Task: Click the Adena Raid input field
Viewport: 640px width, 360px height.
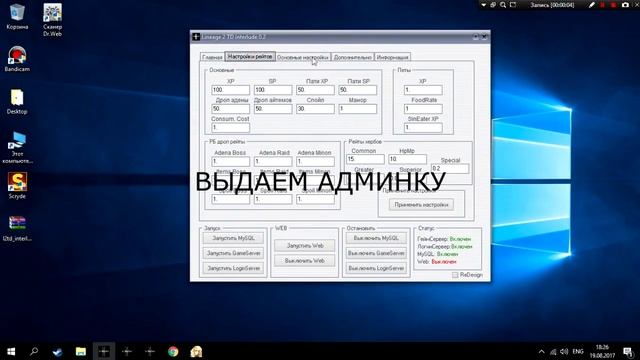Action: pos(273,162)
